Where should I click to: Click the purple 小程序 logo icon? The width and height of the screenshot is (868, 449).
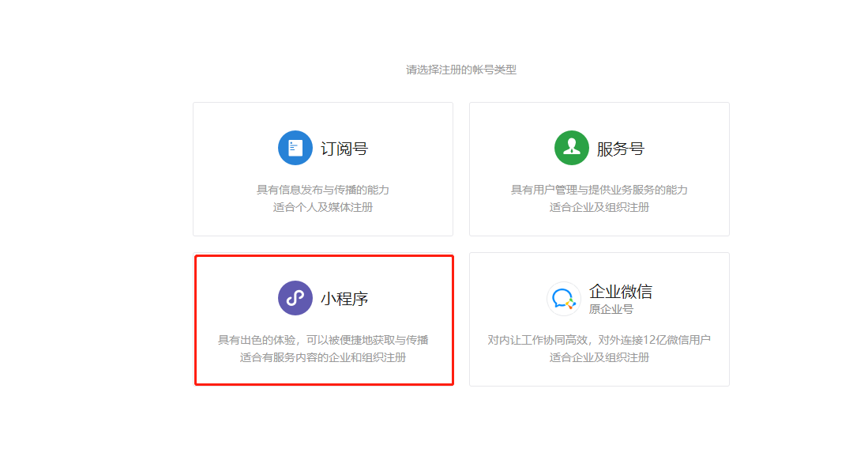pos(295,298)
